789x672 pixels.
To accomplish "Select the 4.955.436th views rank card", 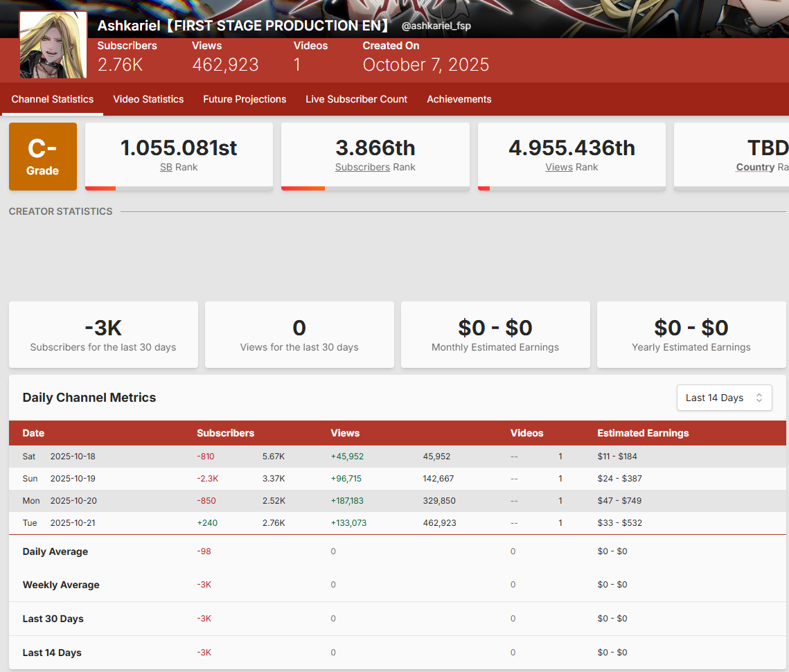I will click(571, 157).
